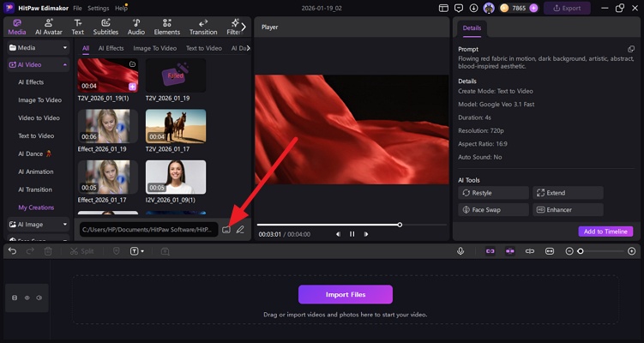Zoom in the timeline with plus icon
The image size is (644, 343).
(x=632, y=251)
